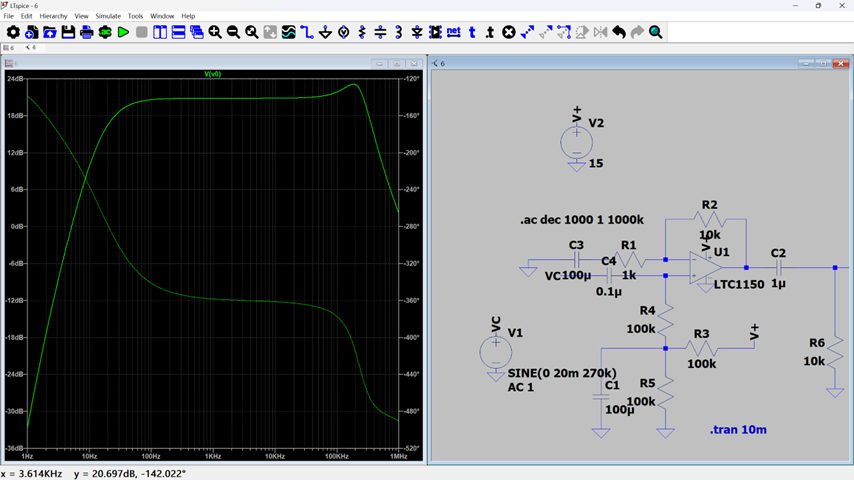The image size is (854, 480).
Task: Open the Hierarchy menu
Action: pos(53,16)
